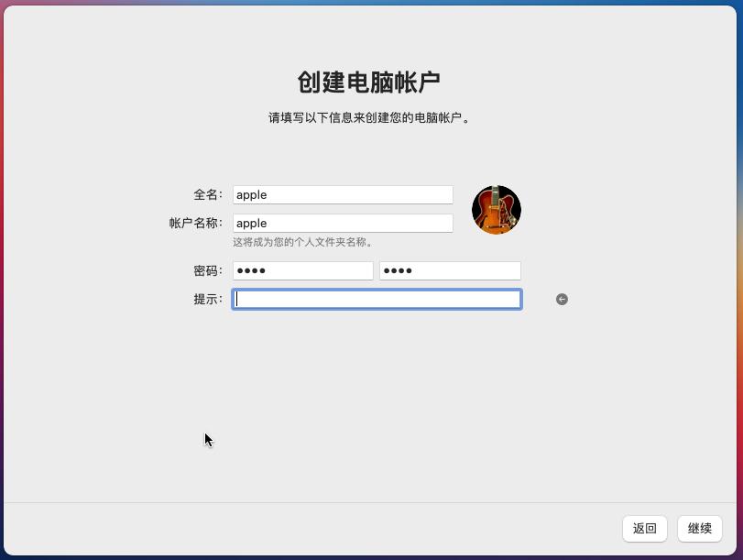
Task: Click the hint explanation text under account name
Action: pos(303,242)
